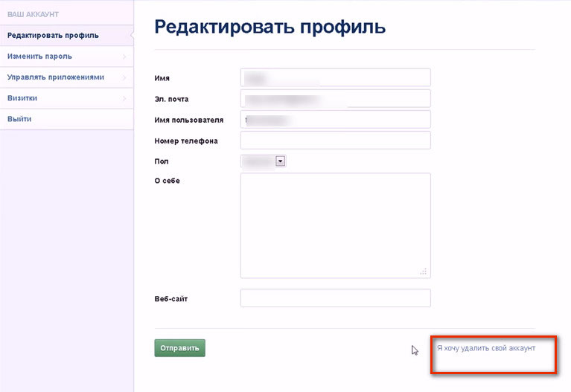Click the empty 'Номер телефона' field

pos(336,141)
